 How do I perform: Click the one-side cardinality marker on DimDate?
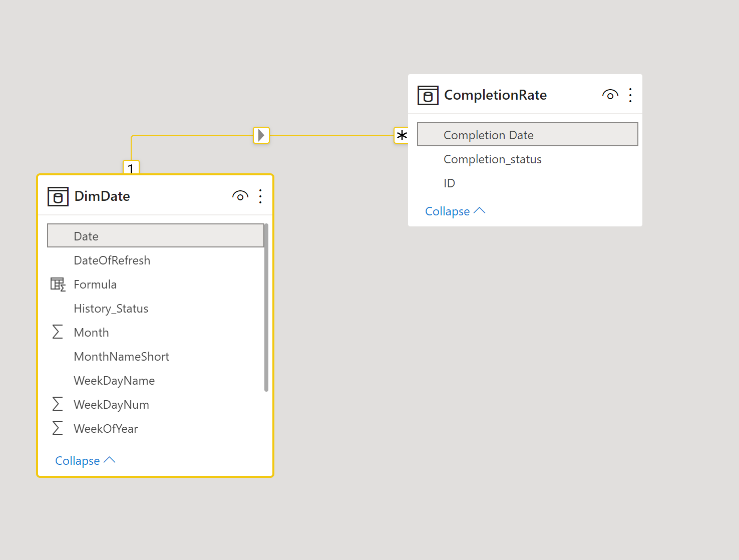point(131,167)
